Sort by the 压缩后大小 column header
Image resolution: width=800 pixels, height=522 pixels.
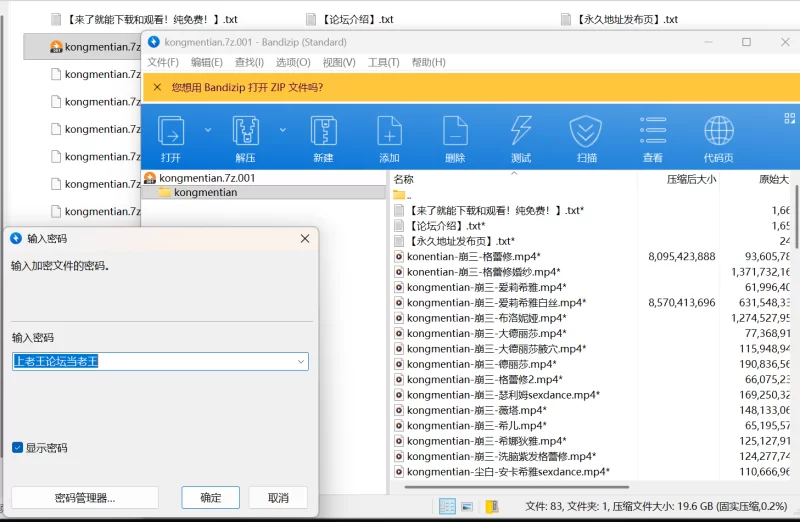[691, 179]
